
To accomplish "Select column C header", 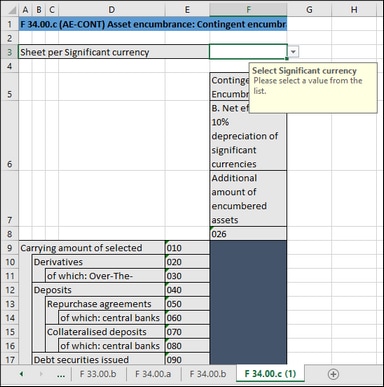I will [52, 10].
